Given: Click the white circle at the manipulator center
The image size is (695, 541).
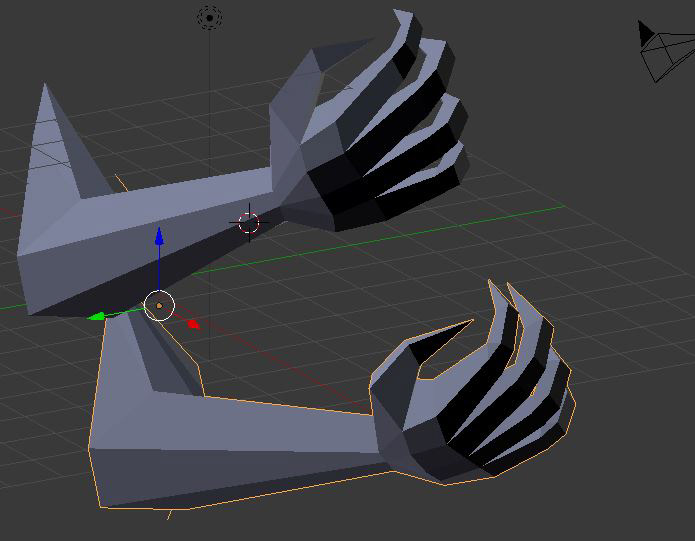Looking at the screenshot, I should [x=160, y=305].
